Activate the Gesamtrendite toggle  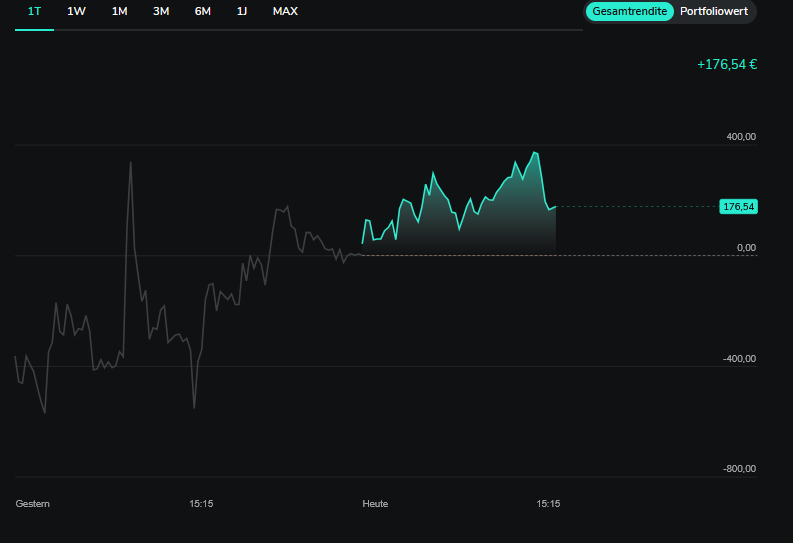630,11
